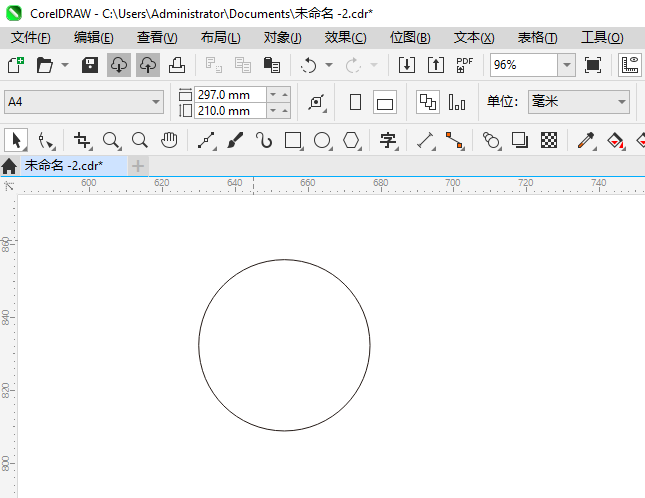Open the 查看(V) menu

[157, 38]
